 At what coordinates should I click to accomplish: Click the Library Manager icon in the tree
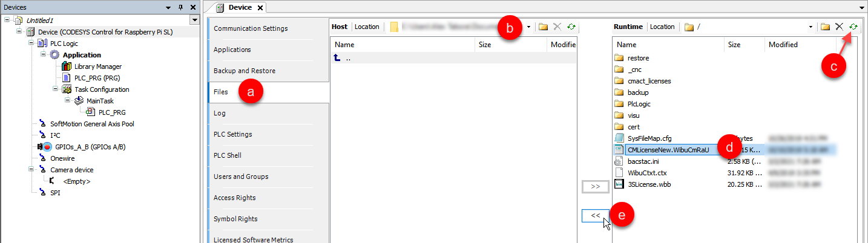point(67,66)
